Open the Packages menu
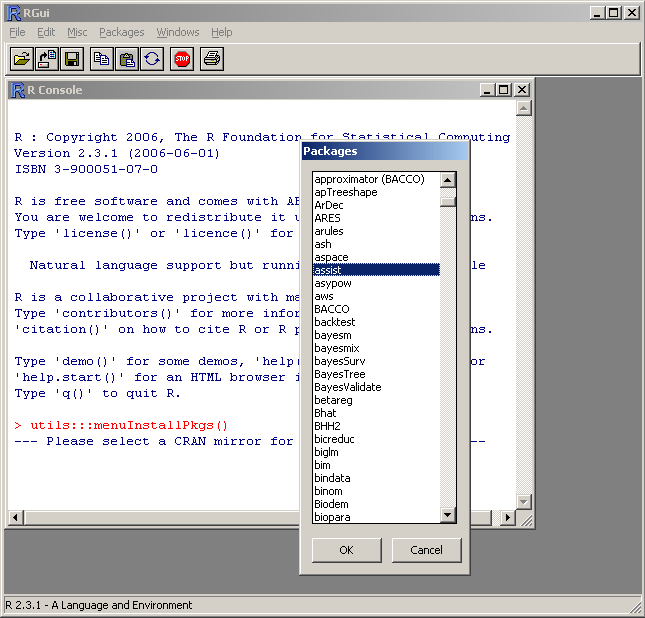The width and height of the screenshot is (645, 618). tap(122, 32)
